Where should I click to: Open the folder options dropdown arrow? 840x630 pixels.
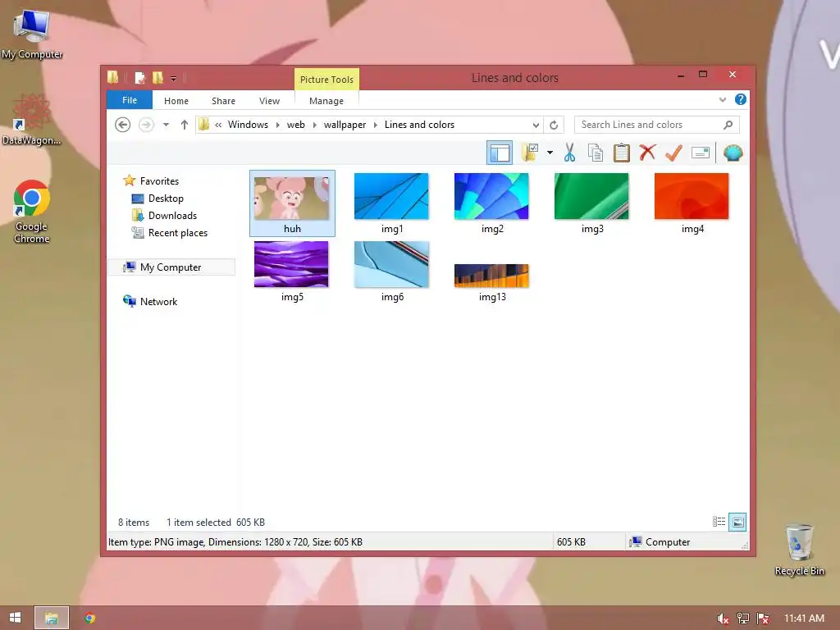550,153
